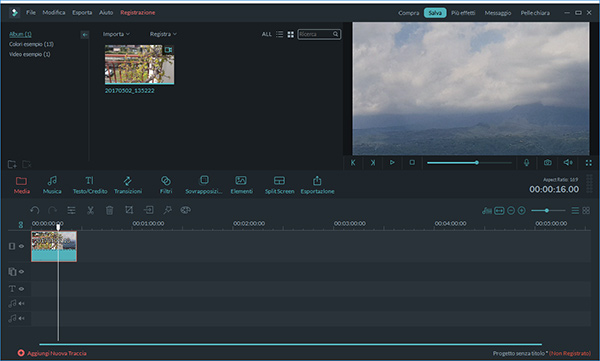Zoom in the timeline
Image resolution: width=600 pixels, height=361 pixels.
click(522, 211)
